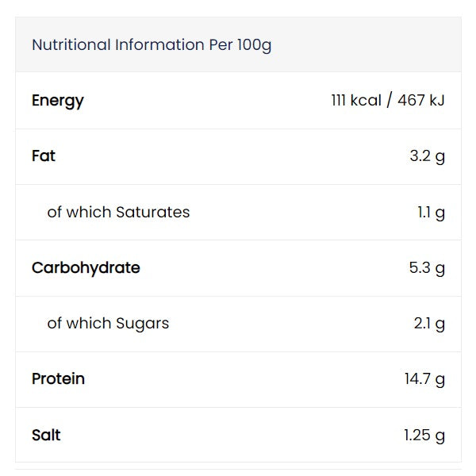Select the 1.25 g salt value
Image resolution: width=476 pixels, height=476 pixels.
tap(424, 435)
